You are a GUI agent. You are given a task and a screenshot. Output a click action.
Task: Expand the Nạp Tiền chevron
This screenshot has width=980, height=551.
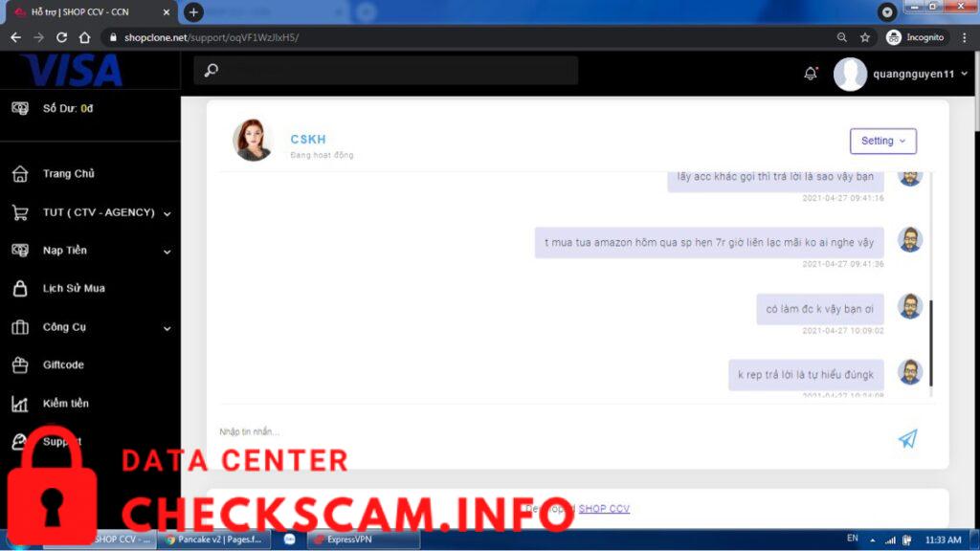(167, 252)
